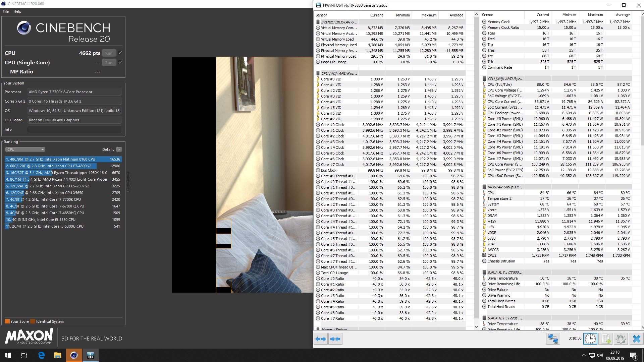Open the CPU ranking dropdown
Screen dimensions: 644x362
(25, 149)
